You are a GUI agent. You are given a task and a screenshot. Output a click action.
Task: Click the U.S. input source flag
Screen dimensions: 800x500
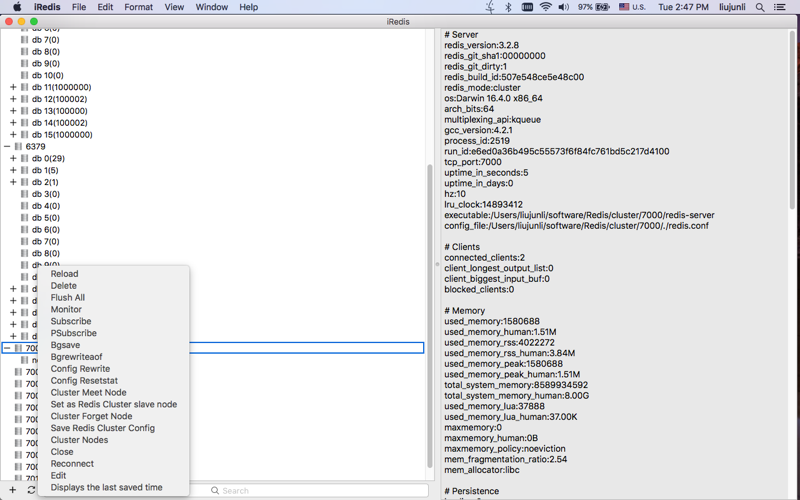click(624, 7)
